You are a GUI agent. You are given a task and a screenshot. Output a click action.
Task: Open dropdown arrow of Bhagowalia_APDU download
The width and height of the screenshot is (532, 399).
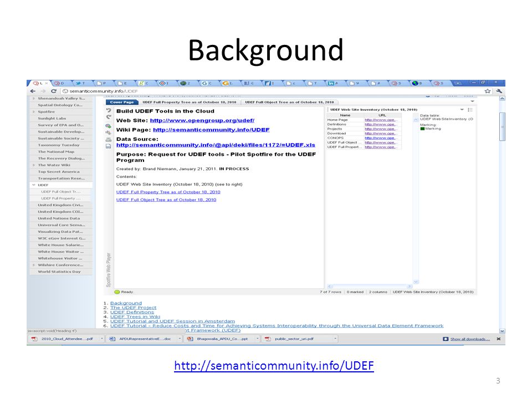click(258, 339)
